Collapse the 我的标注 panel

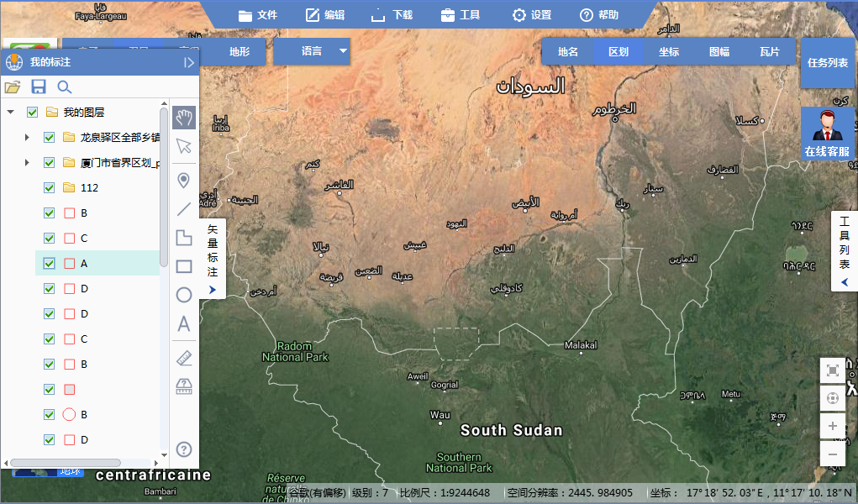coord(188,62)
